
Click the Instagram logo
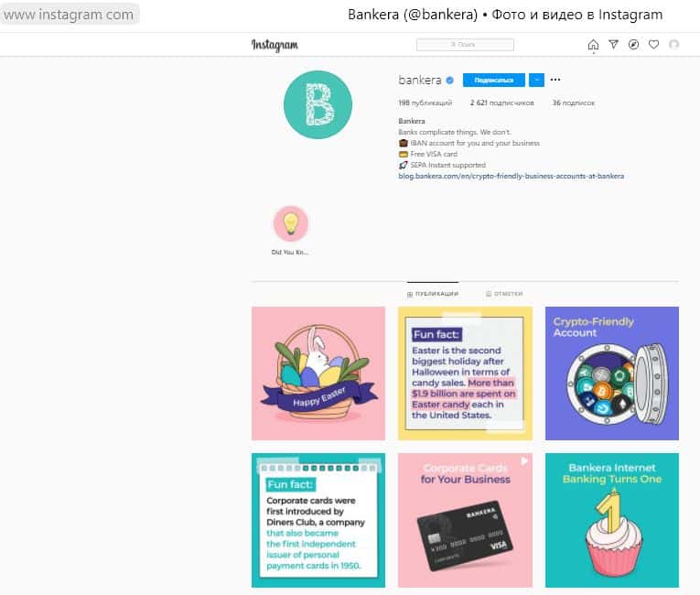[275, 45]
